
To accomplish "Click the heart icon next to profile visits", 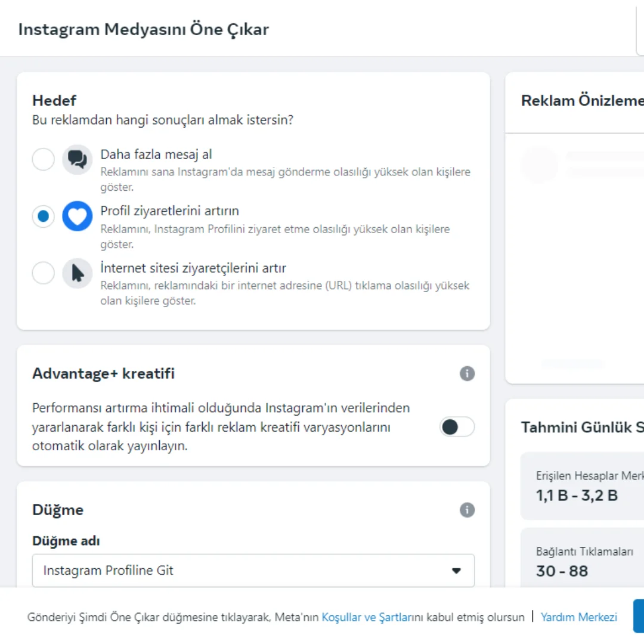I will pyautogui.click(x=77, y=216).
